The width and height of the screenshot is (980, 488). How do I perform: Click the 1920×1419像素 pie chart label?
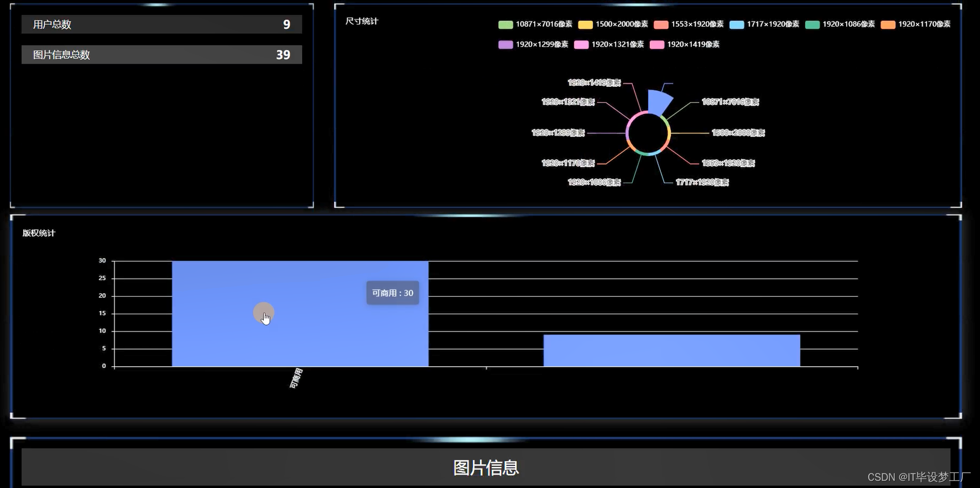pos(594,82)
